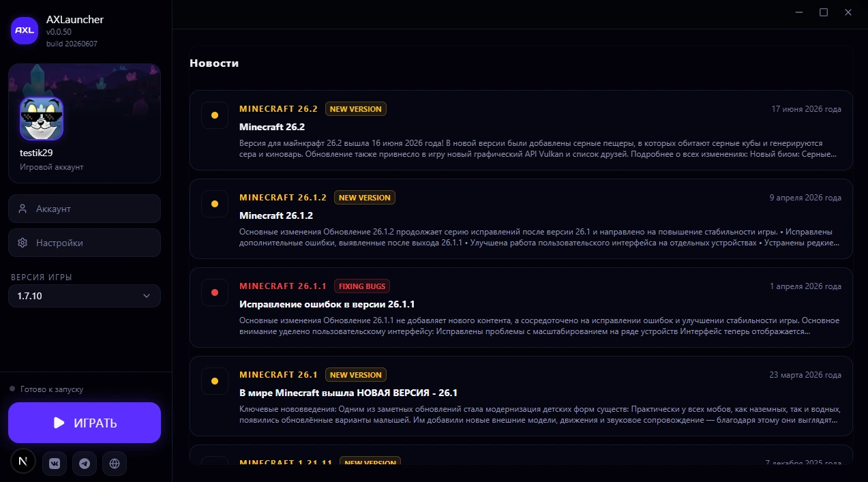This screenshot has width=868, height=482.
Task: Click the AXL launcher logo
Action: (25, 30)
